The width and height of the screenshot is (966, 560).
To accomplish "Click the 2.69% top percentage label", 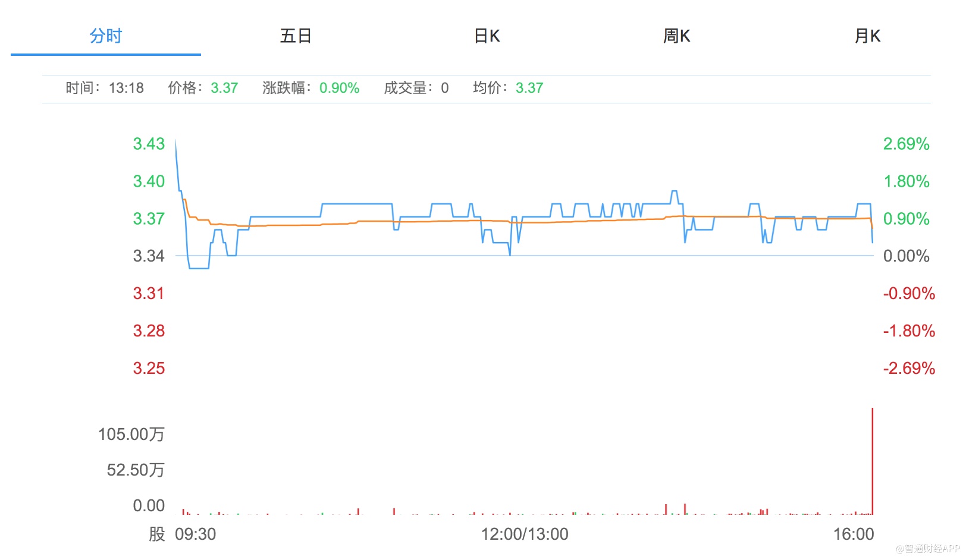I will (906, 144).
